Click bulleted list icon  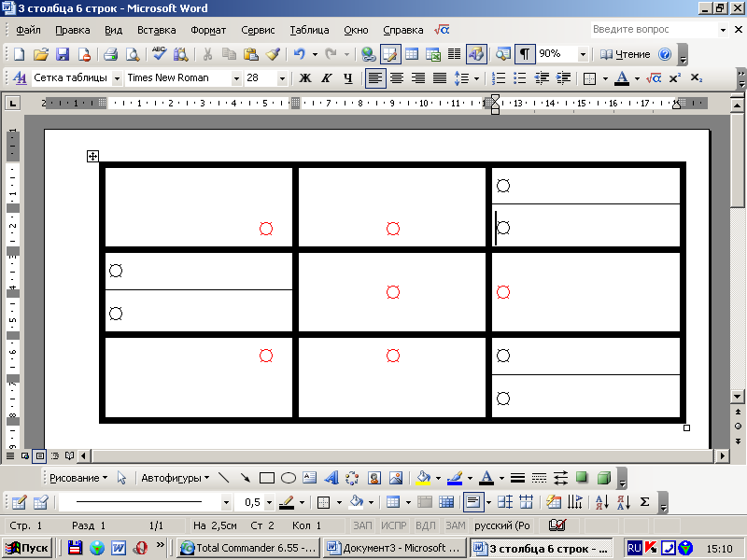coord(520,78)
